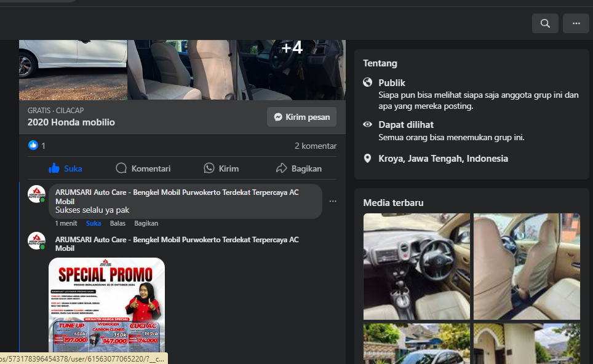Open the dashboard steering wheel media photo
Viewport: 593px width, 364px height.
click(416, 266)
